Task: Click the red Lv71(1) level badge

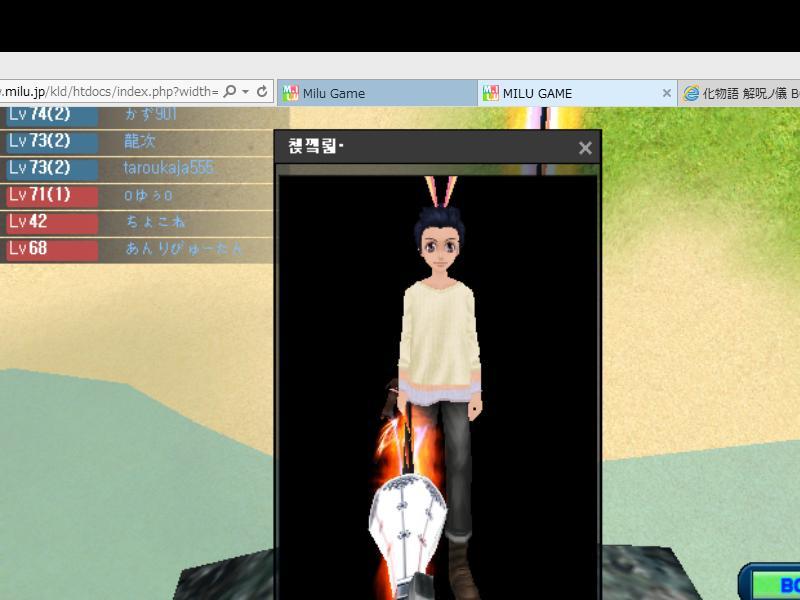Action: click(52, 195)
